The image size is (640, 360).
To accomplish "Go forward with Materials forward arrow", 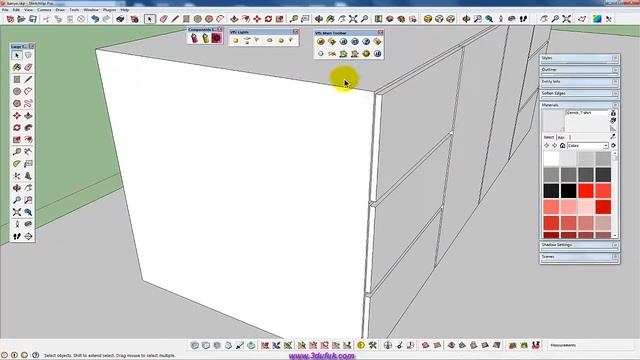I will point(554,146).
